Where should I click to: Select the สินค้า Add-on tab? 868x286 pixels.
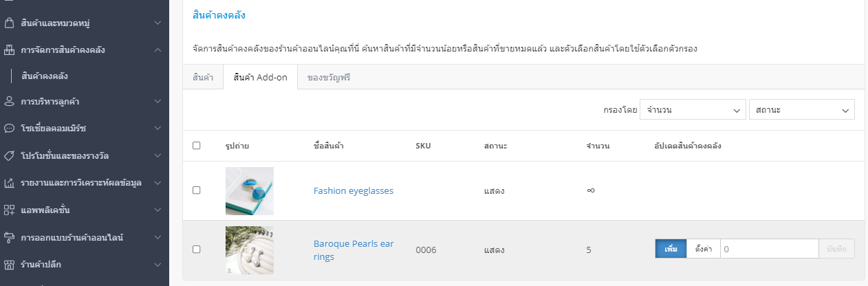coord(260,77)
